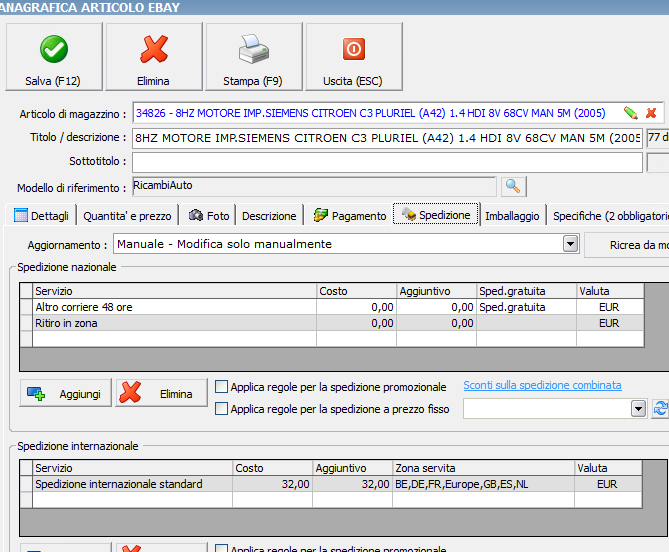Click the refresh icon beside combined shipping dropdown

660,409
